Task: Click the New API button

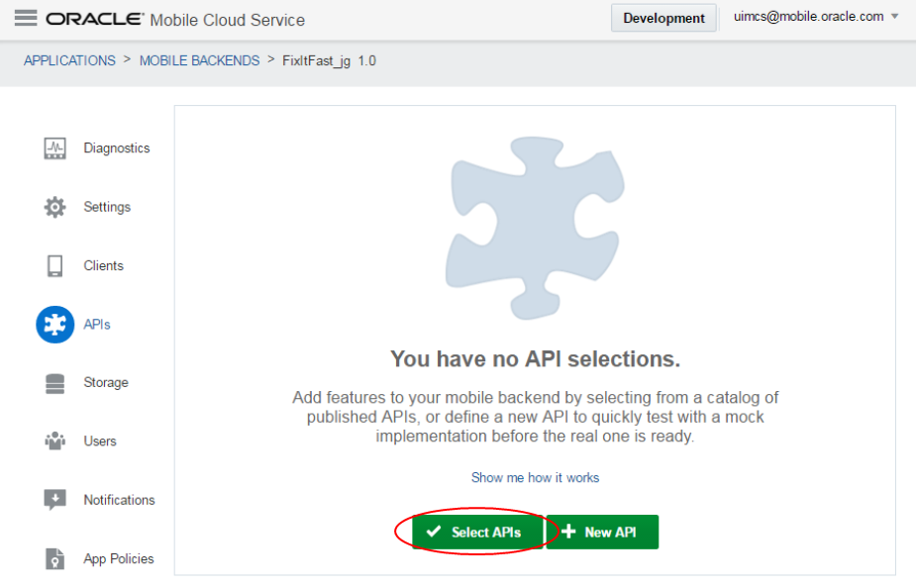Action: 602,532
